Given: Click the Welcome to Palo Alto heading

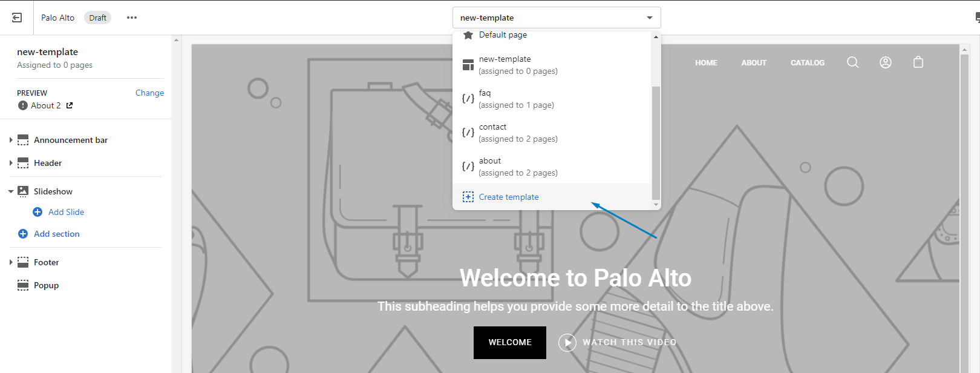Looking at the screenshot, I should [x=575, y=278].
